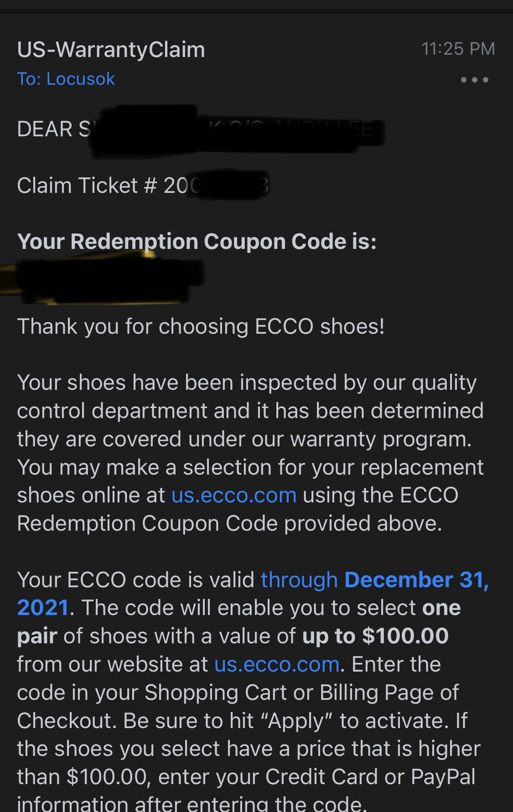The image size is (513, 812).
Task: Tap the "Credit Card or PayPal" text
Action: pyautogui.click(x=370, y=777)
